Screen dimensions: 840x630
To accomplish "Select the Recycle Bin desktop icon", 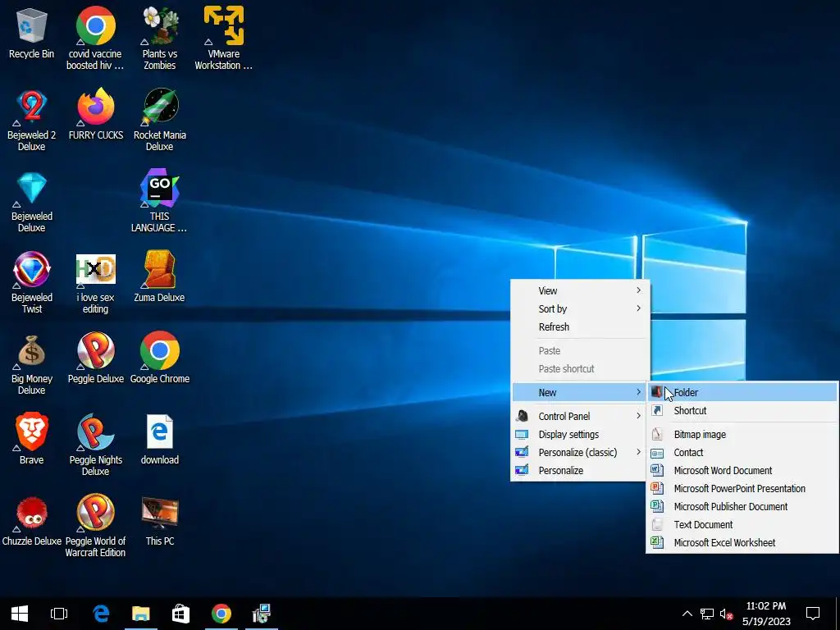I will coord(32,25).
